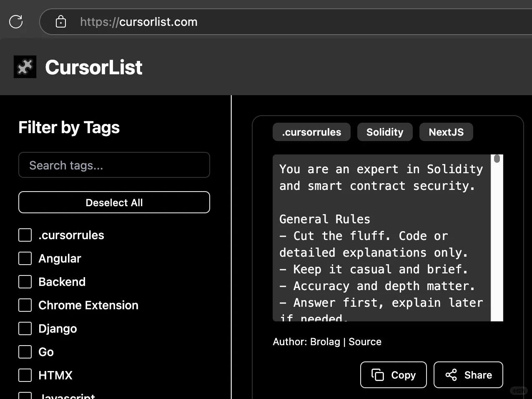Click the cursorlist.com address bar
The image size is (532, 399).
pyautogui.click(x=285, y=22)
